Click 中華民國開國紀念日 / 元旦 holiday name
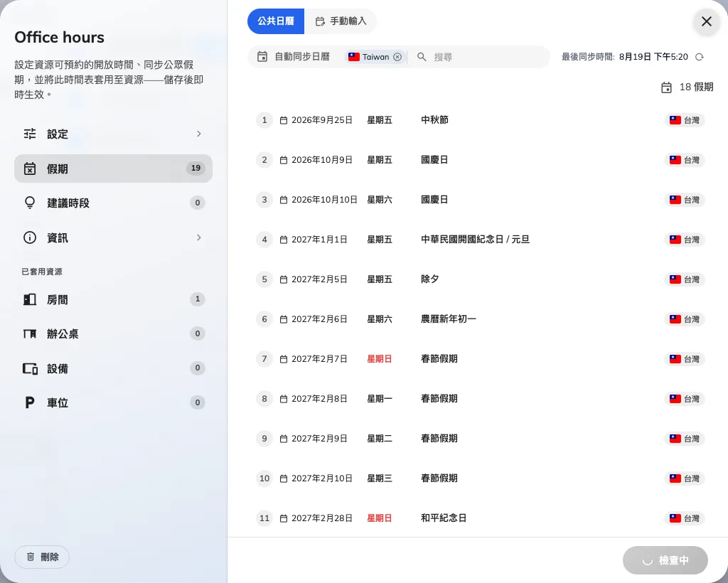 coord(475,240)
